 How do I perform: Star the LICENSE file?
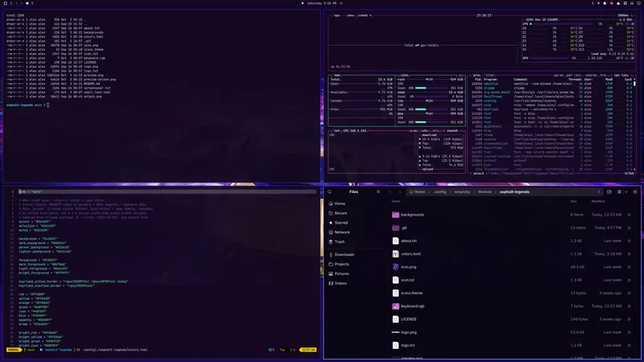tap(629, 319)
